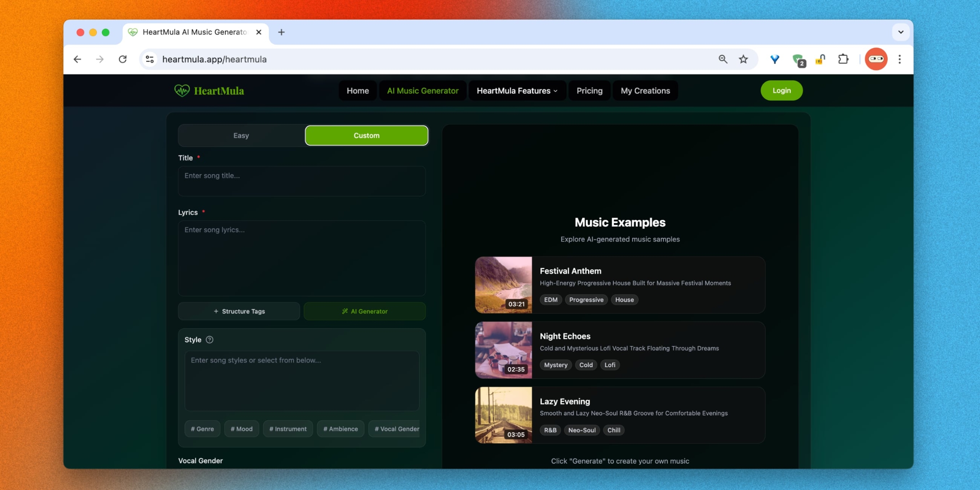Bookmark this page with star icon
The image size is (980, 490).
[743, 59]
